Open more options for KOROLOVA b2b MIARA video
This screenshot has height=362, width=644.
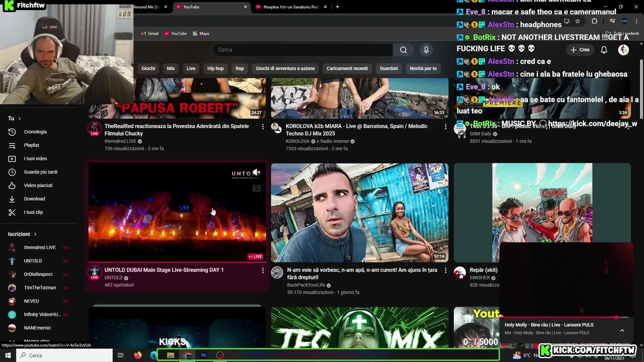pyautogui.click(x=445, y=127)
